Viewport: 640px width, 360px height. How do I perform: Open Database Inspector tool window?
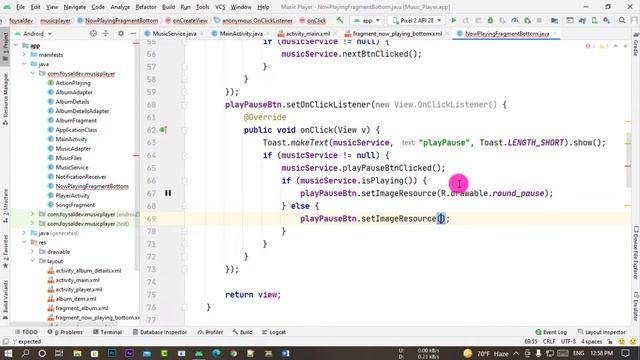160,332
